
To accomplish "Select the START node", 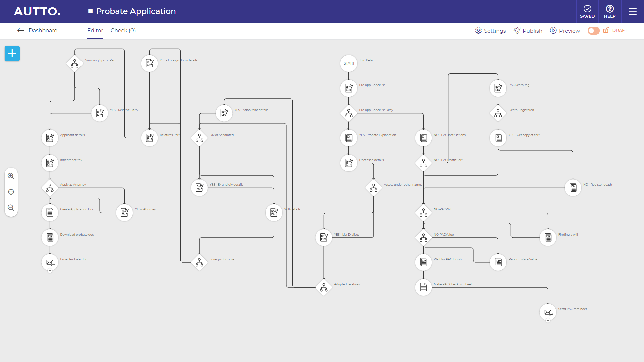I will pyautogui.click(x=349, y=63).
